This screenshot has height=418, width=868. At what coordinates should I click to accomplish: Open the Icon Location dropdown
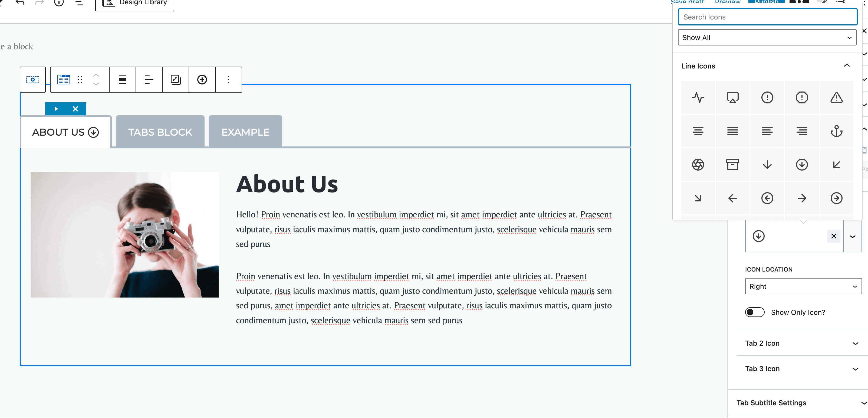[x=802, y=286]
